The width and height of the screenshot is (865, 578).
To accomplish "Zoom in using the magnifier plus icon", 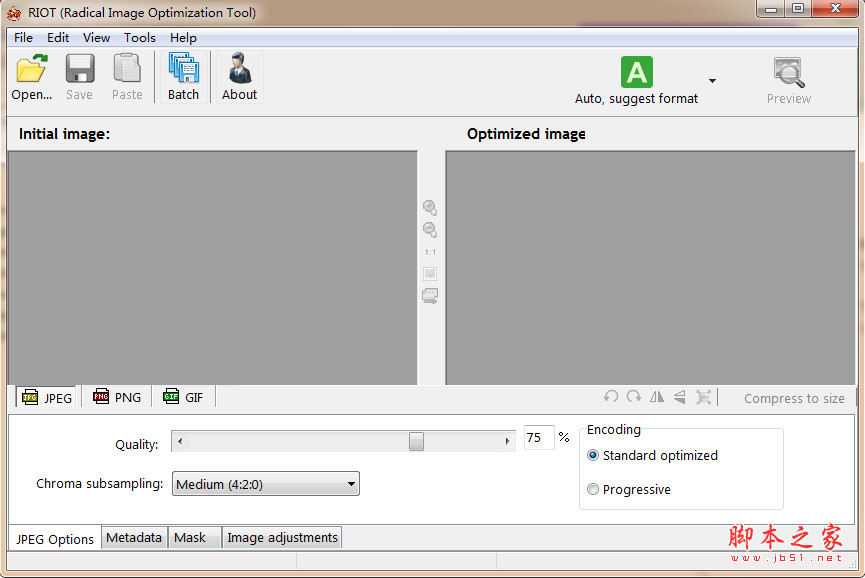I will click(x=430, y=207).
